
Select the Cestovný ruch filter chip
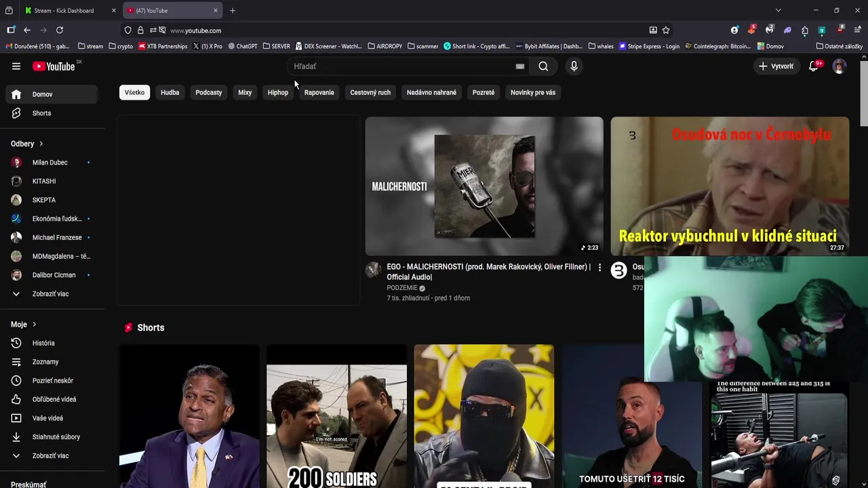click(x=370, y=92)
